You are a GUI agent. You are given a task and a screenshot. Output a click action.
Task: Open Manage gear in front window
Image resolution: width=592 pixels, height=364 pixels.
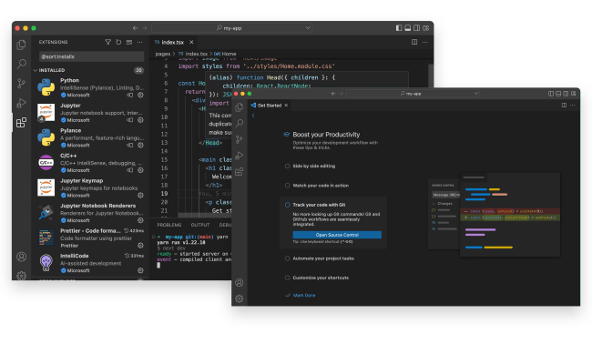pos(239,298)
